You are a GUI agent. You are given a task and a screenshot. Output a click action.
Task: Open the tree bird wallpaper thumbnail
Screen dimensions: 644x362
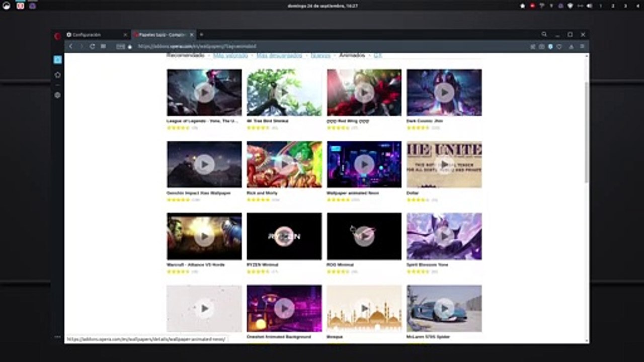[284, 93]
